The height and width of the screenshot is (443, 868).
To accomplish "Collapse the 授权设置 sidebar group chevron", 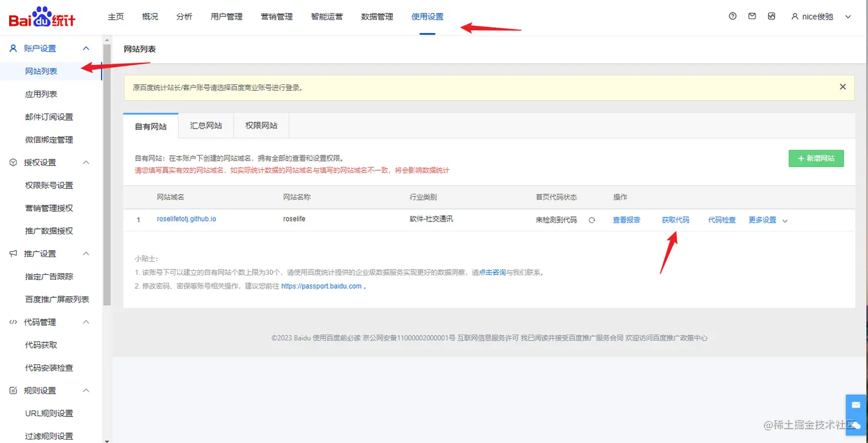I will 87,162.
